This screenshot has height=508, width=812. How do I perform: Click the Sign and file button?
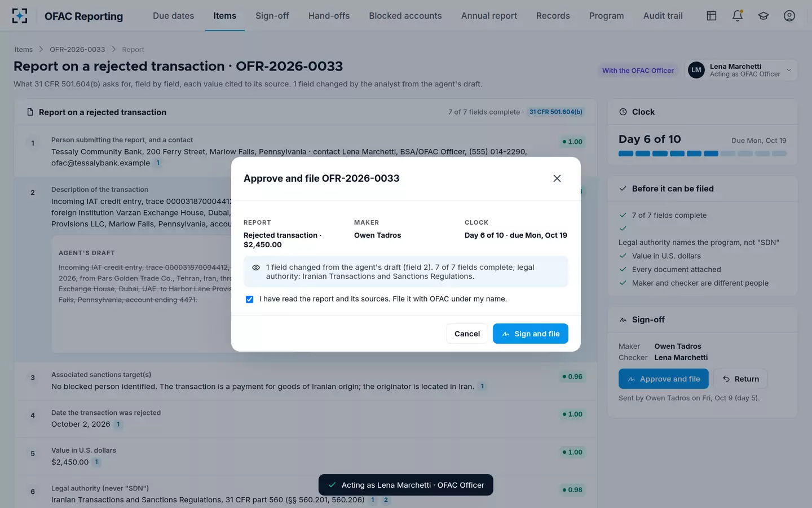(x=531, y=334)
